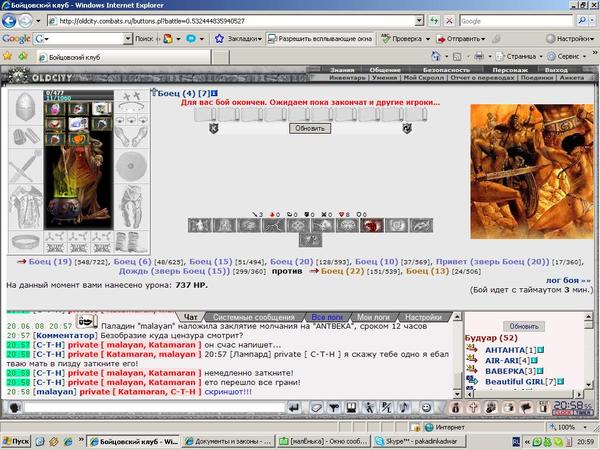Switch to the chat Настройки tab
600x450 pixels.
[423, 317]
